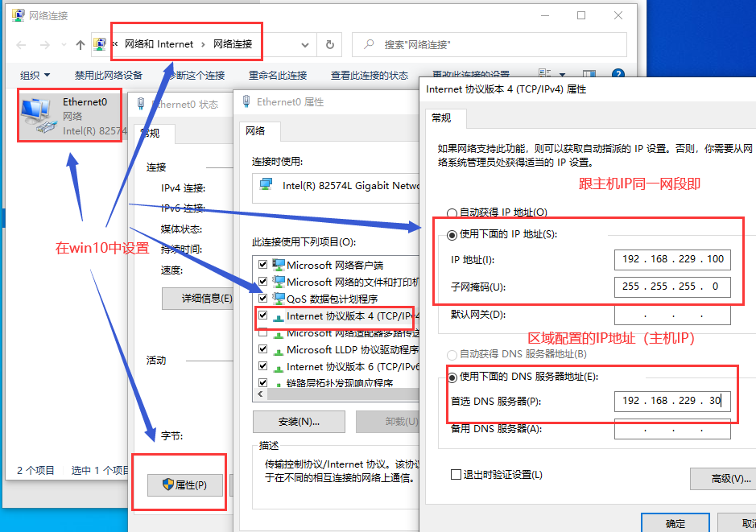Click the 安装(N)... button
This screenshot has height=532, width=756.
[299, 422]
